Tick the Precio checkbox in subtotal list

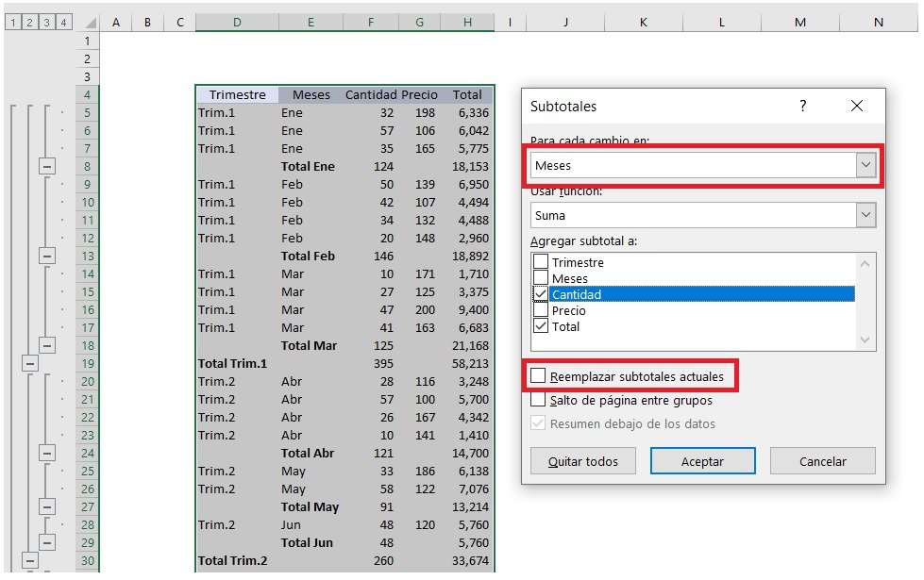coord(541,310)
